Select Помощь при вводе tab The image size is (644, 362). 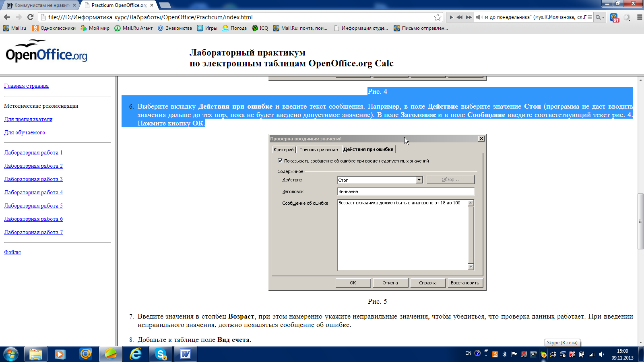point(318,150)
